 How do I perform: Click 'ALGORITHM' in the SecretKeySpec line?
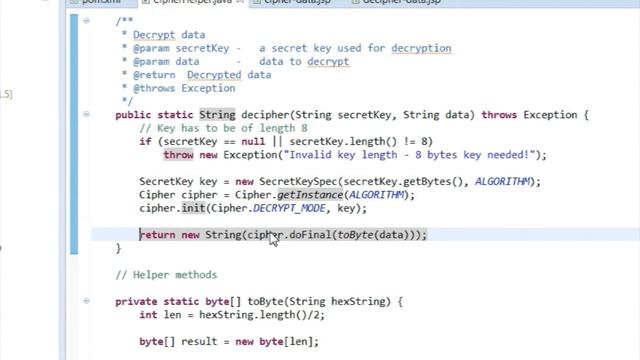pos(502,182)
